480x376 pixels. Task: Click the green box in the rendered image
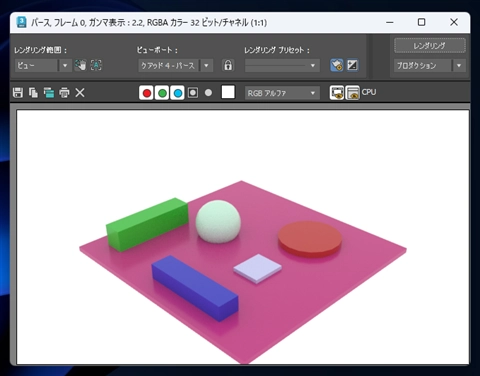pyautogui.click(x=147, y=224)
